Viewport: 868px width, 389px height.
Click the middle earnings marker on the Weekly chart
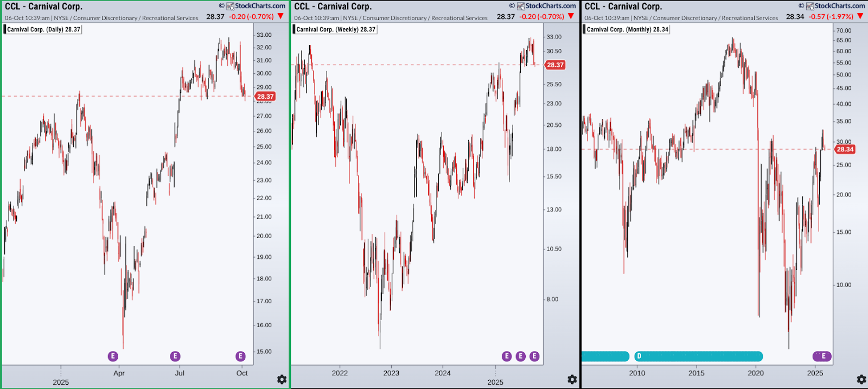(x=520, y=356)
